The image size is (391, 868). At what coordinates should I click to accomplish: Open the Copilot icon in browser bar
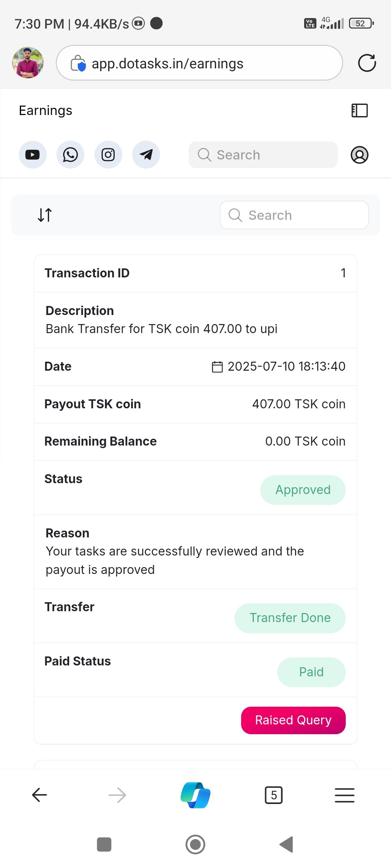point(195,795)
